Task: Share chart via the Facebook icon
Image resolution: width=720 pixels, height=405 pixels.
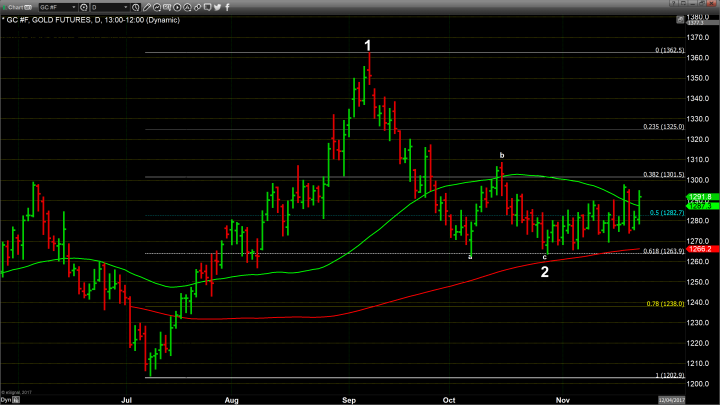Action: click(227, 7)
